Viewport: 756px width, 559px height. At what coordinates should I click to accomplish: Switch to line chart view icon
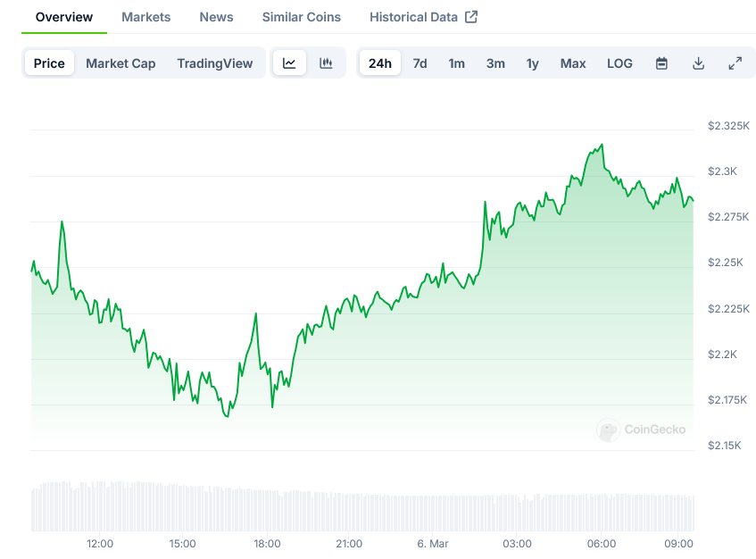coord(289,63)
